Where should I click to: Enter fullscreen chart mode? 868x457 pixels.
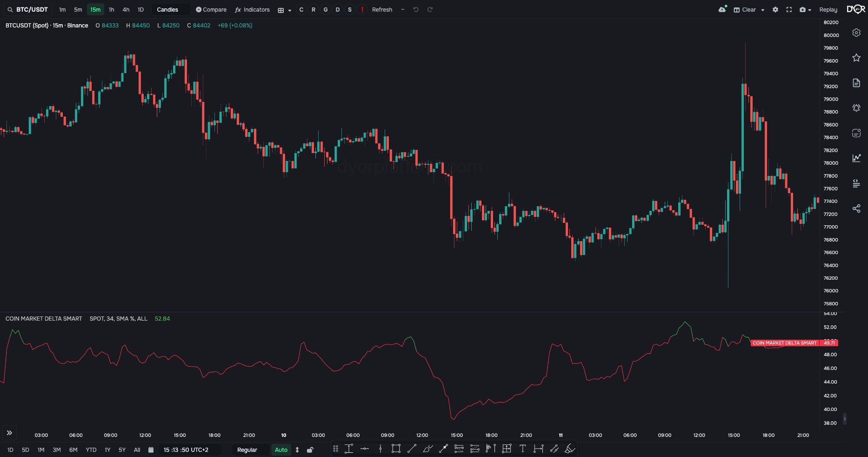[789, 9]
